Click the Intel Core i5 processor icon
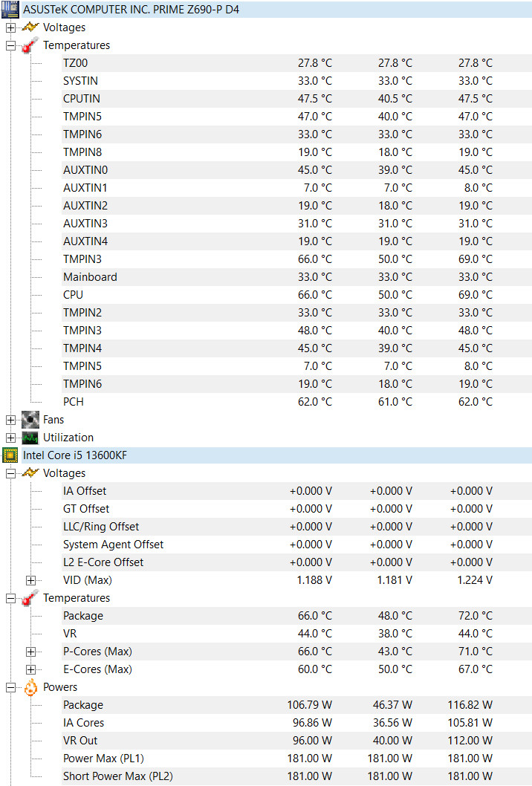 [x=10, y=455]
